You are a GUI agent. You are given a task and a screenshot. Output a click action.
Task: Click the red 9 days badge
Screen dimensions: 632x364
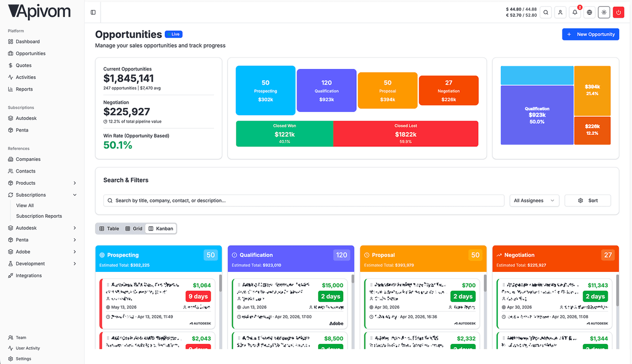pyautogui.click(x=198, y=297)
